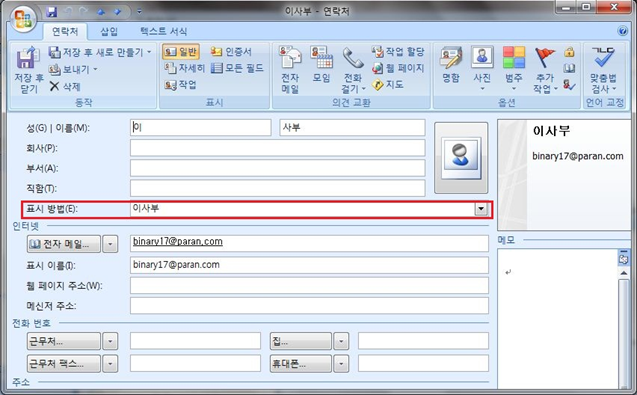Open dropdown next to 전자 메일 button
The width and height of the screenshot is (637, 395).
(x=110, y=244)
